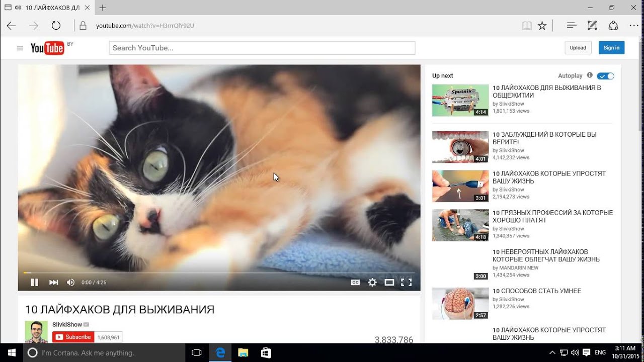The width and height of the screenshot is (644, 362).
Task: Open 10 ЗАБЛУЖДЕНИЙ В КОТОРЫЕ ВЫ ВЕРИТЕ video
Action: point(544,138)
